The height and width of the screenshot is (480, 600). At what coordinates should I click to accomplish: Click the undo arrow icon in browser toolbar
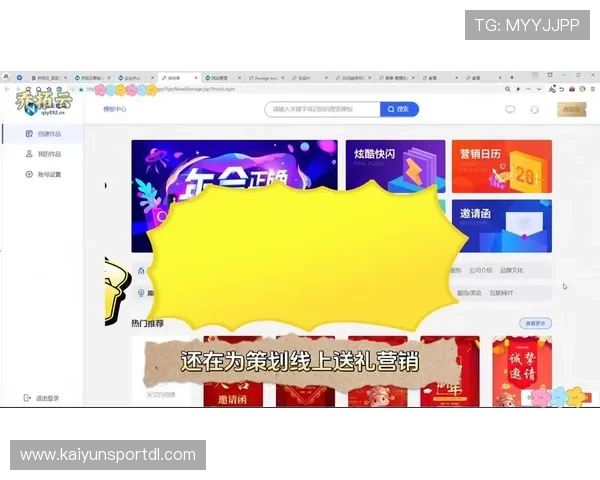562,89
